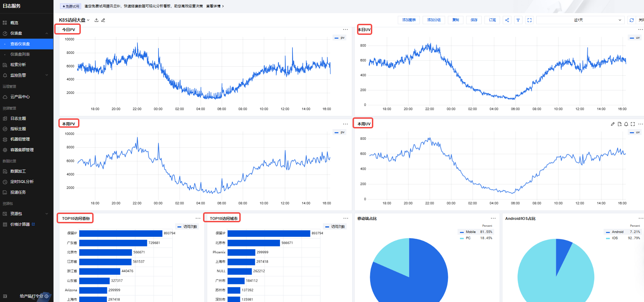This screenshot has width=644, height=302.
Task: Toggle the pv legend on 本周PV chart
Action: 340,132
